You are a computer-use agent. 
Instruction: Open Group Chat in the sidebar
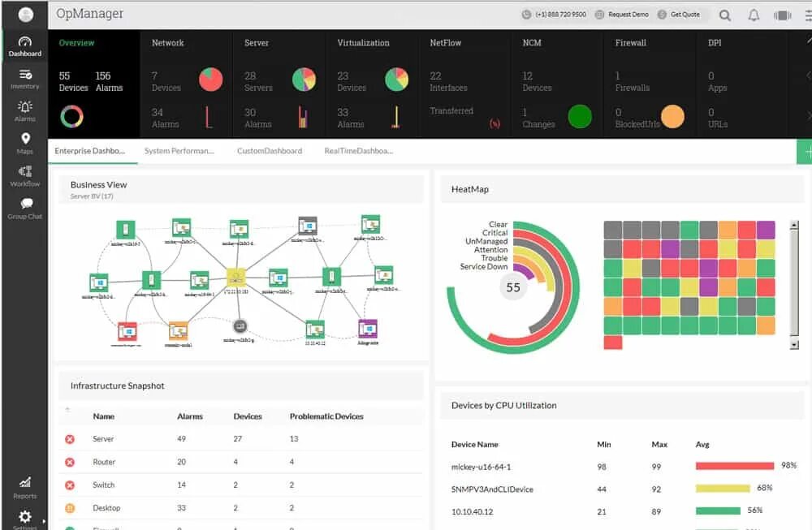click(x=25, y=209)
